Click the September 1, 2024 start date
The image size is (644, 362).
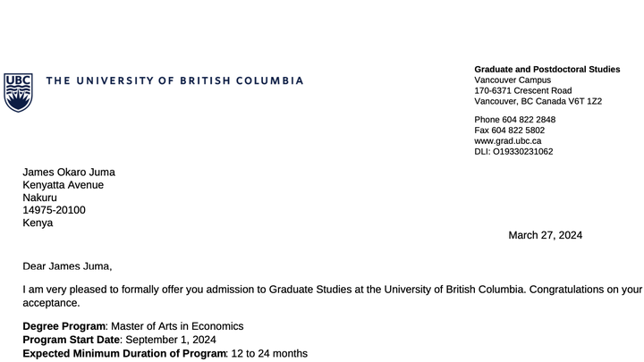171,340
